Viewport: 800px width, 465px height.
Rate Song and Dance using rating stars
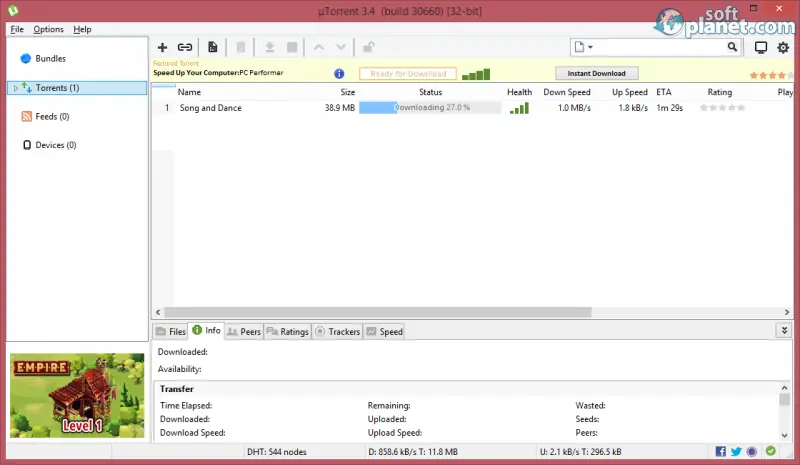tap(722, 108)
